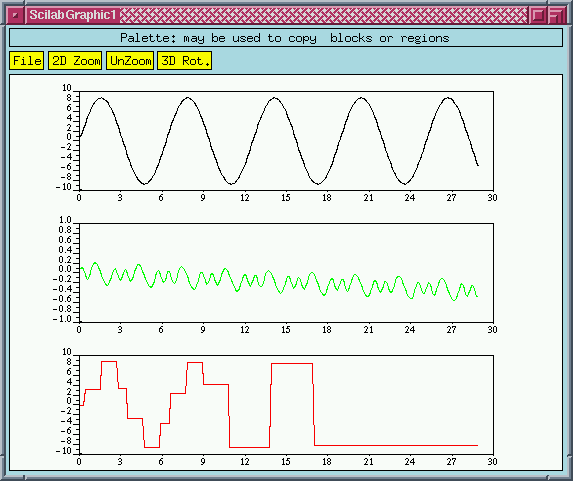
Task: Click the red step curve's flat tail
Action: pyautogui.click(x=396, y=445)
